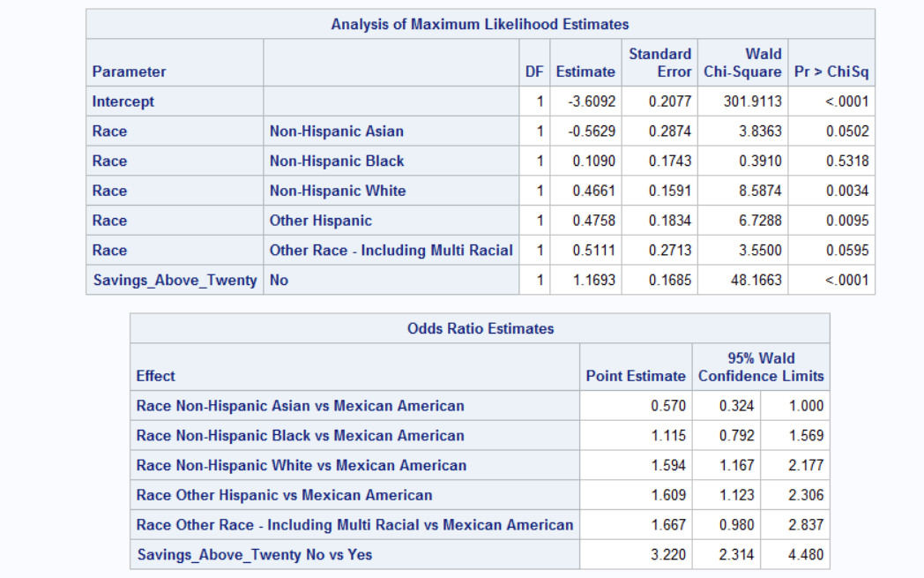This screenshot has width=924, height=578.
Task: Select the estimate -0.5629
Action: pyautogui.click(x=592, y=131)
